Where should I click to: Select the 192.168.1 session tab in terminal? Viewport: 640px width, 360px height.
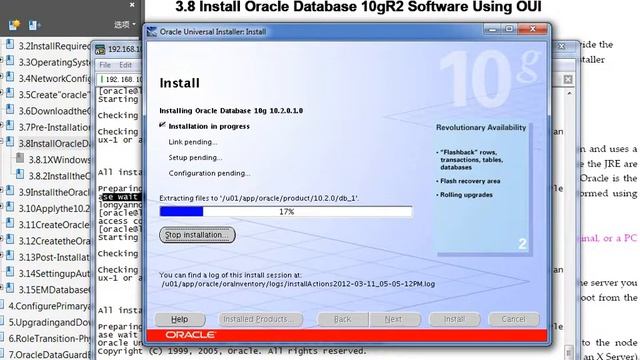click(x=120, y=79)
